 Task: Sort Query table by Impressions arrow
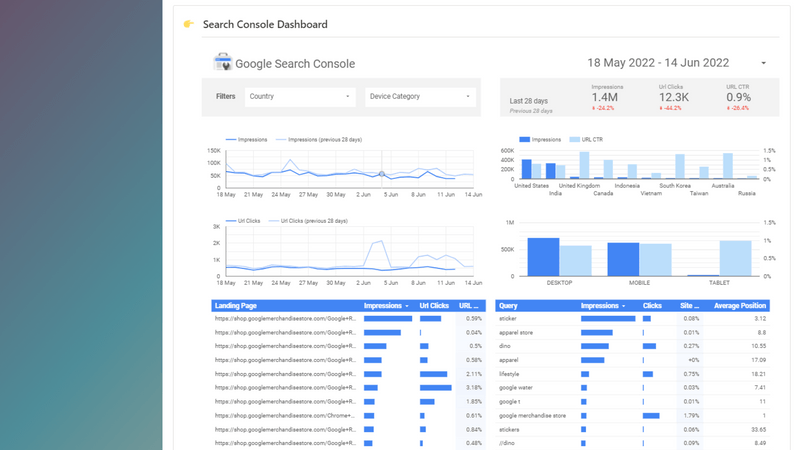coord(624,306)
